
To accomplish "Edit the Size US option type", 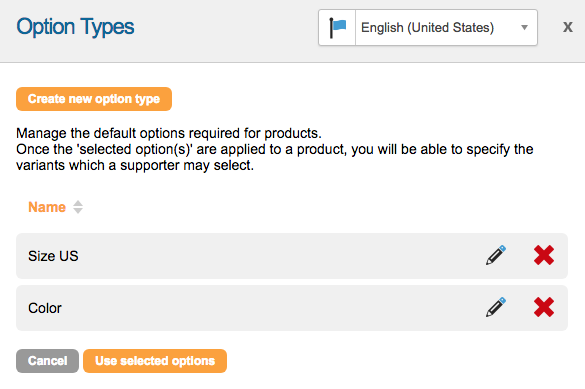I will (496, 255).
